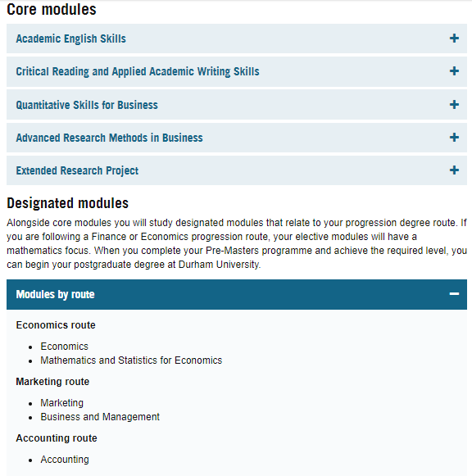Select the Accounting bullet item
472x476 pixels.
coord(65,460)
